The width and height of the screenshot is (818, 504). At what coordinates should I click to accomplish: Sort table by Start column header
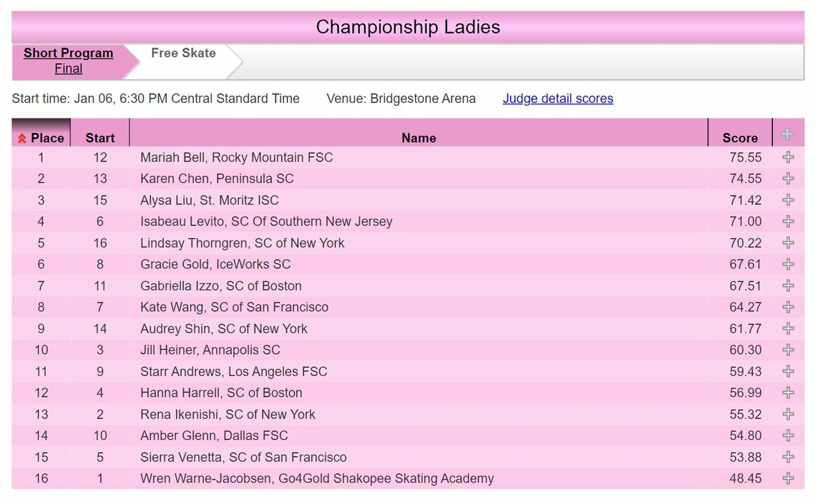point(100,138)
